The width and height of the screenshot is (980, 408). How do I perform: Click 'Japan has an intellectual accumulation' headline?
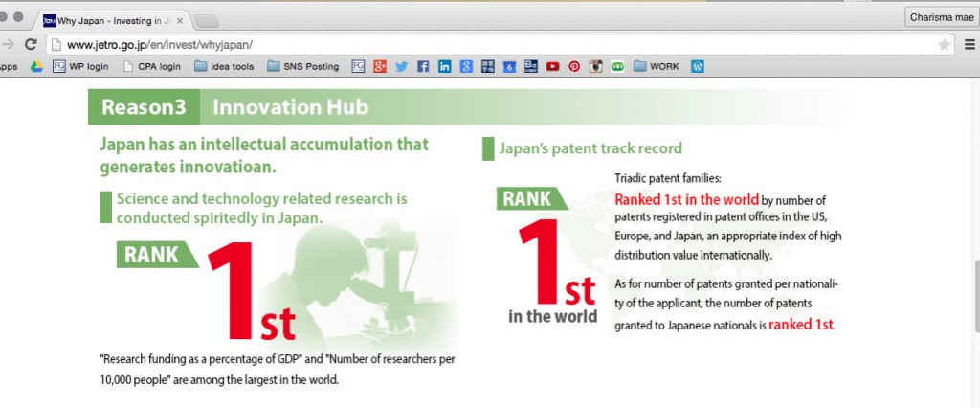pyautogui.click(x=264, y=155)
